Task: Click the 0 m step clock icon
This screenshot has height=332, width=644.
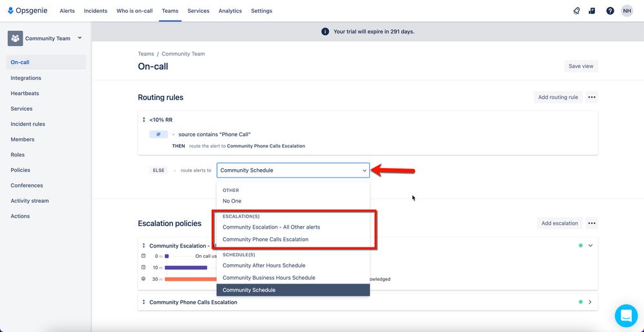Action: click(143, 256)
